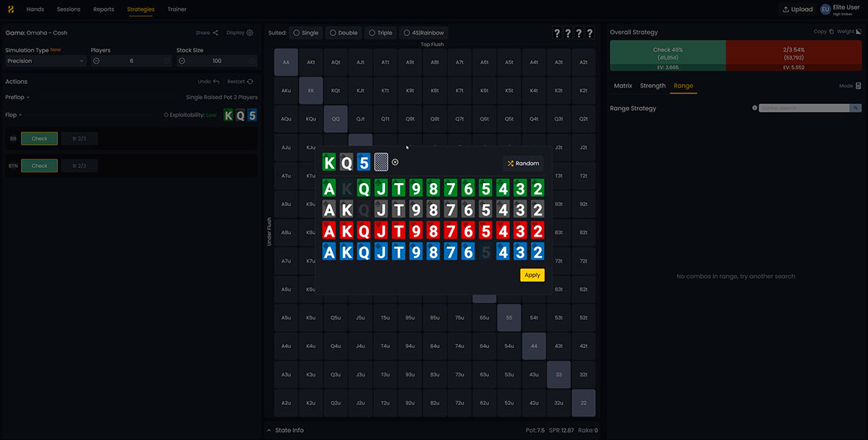Click the Weight icon in Overall Strategy header
The height and width of the screenshot is (440, 868).
[858, 32]
